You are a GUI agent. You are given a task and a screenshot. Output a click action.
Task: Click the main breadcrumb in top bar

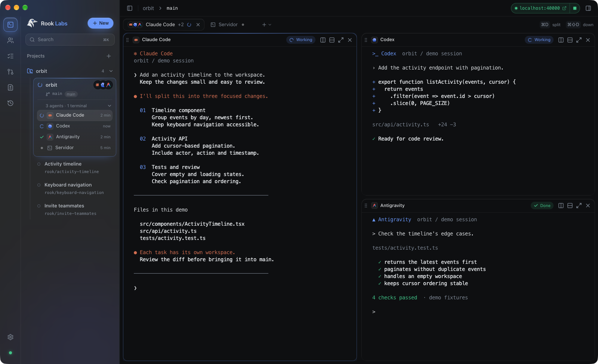(x=172, y=8)
